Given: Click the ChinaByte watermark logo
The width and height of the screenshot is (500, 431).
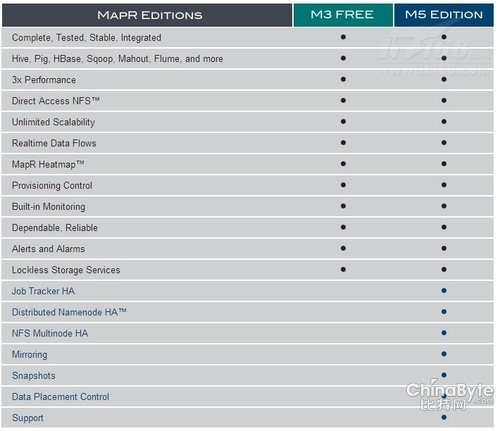Looking at the screenshot, I should pos(450,395).
